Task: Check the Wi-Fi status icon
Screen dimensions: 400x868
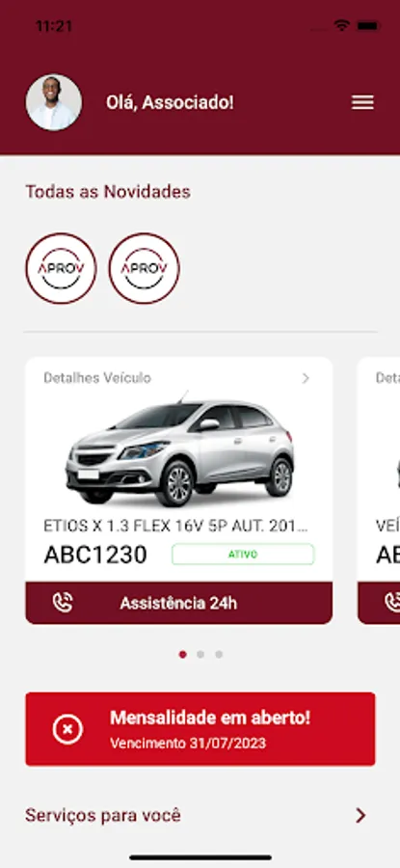Action: 341,25
